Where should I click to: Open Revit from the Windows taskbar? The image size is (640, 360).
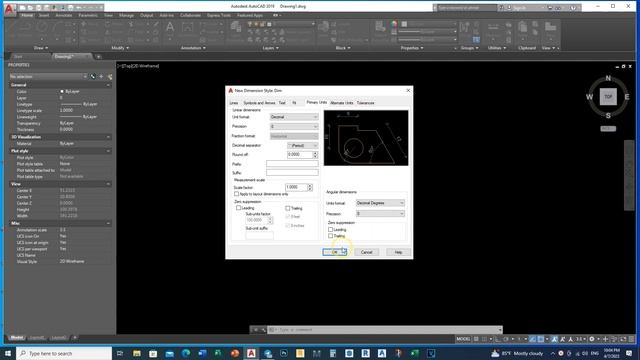click(x=365, y=353)
